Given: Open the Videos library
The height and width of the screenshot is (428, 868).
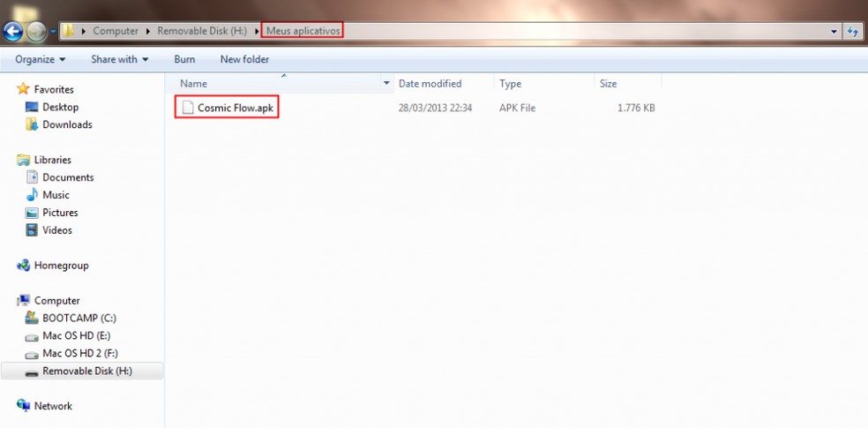Looking at the screenshot, I should pos(57,229).
